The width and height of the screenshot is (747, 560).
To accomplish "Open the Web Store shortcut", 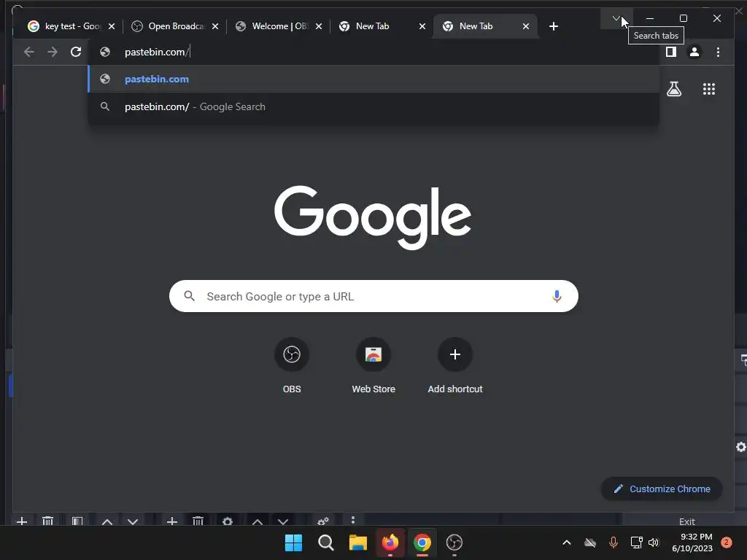I will 373,367.
